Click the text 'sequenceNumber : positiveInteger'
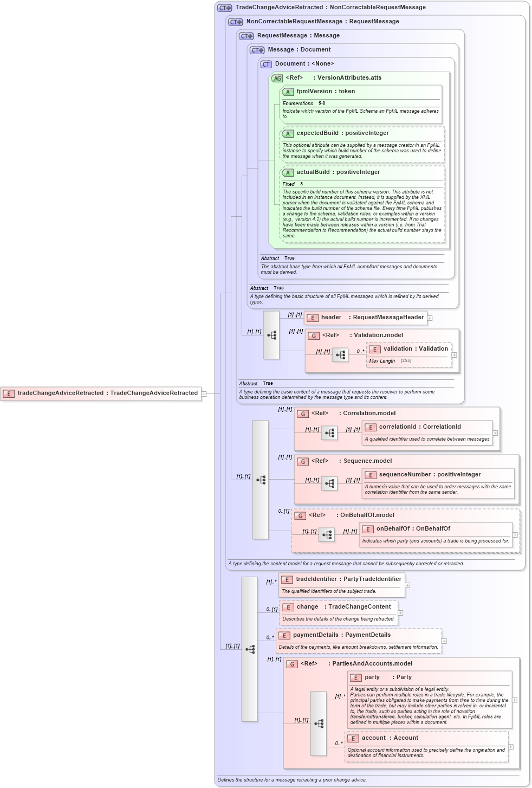 coord(430,475)
